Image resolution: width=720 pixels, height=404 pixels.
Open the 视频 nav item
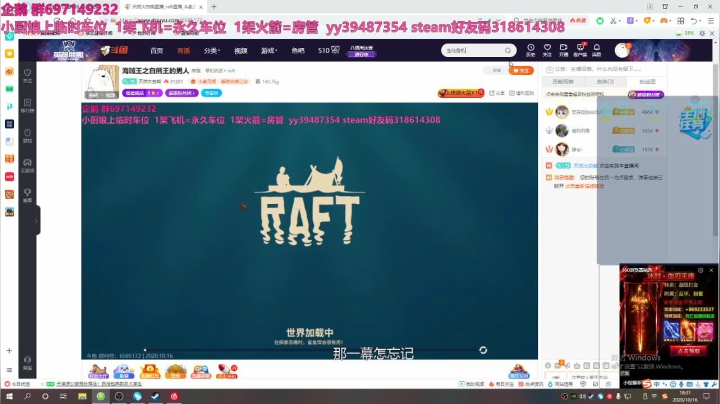pos(241,50)
